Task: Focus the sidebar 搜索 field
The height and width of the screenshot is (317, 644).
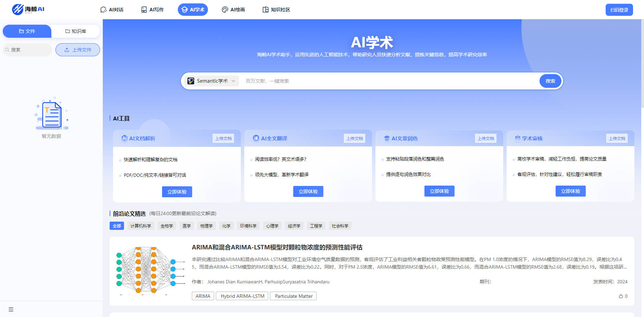Action: point(27,50)
